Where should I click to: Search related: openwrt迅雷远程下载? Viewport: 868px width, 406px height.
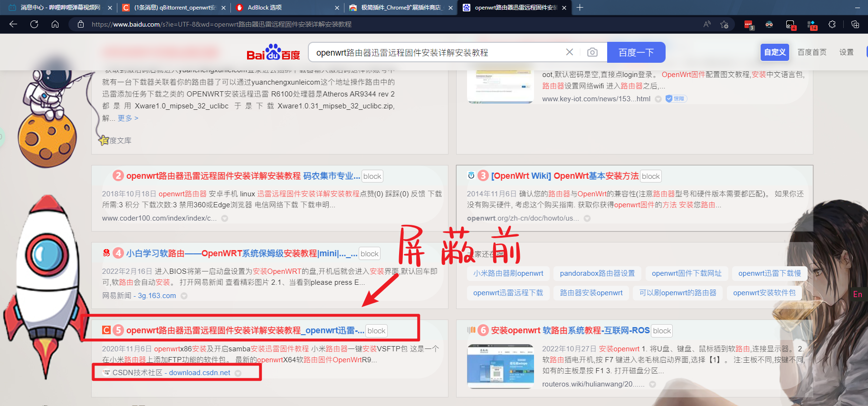(x=508, y=293)
